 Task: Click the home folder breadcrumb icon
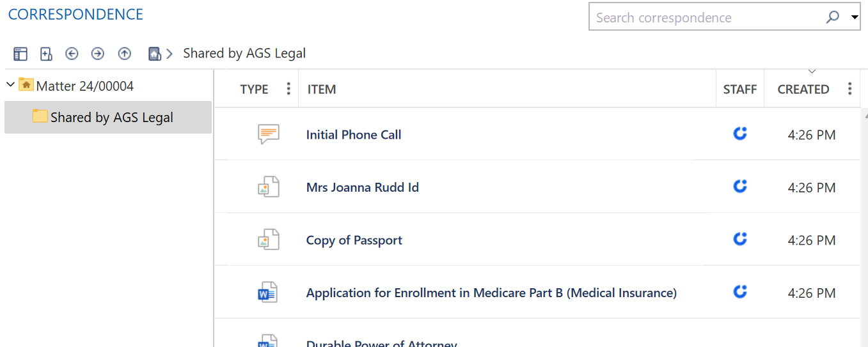click(154, 54)
